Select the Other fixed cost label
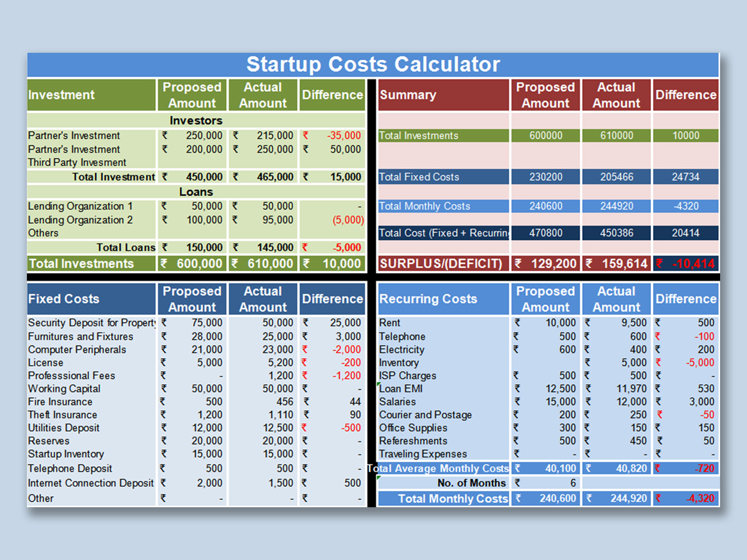747x560 pixels. point(41,498)
